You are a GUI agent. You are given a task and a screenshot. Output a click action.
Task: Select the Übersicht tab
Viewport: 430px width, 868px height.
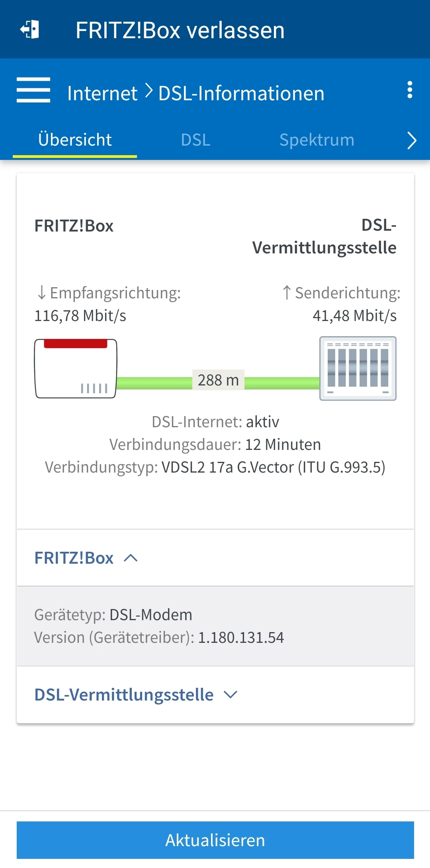coord(75,140)
